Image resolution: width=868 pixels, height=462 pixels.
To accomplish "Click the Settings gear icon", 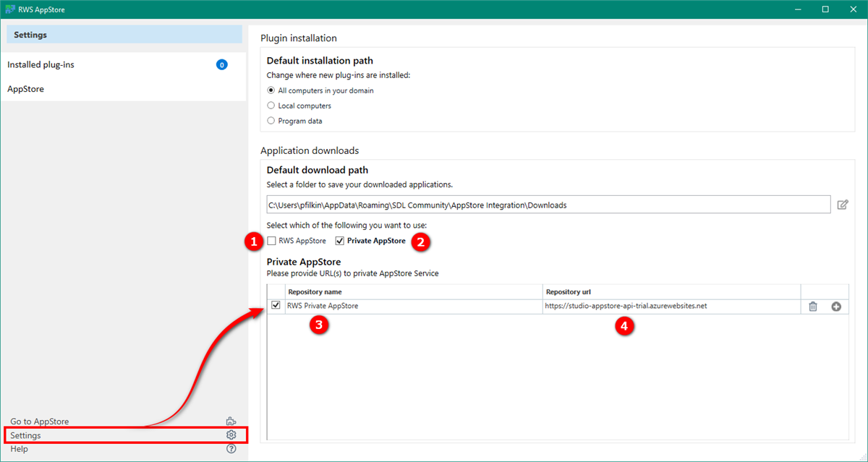I will coord(231,435).
